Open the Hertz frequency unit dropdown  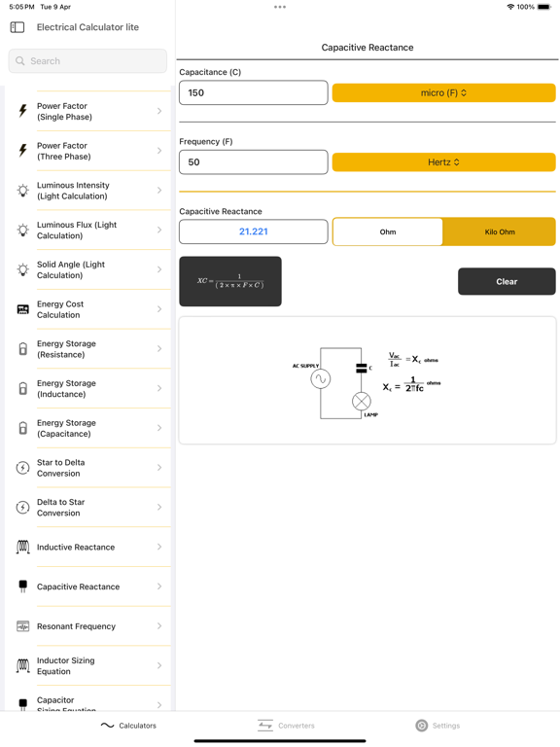[x=443, y=162]
